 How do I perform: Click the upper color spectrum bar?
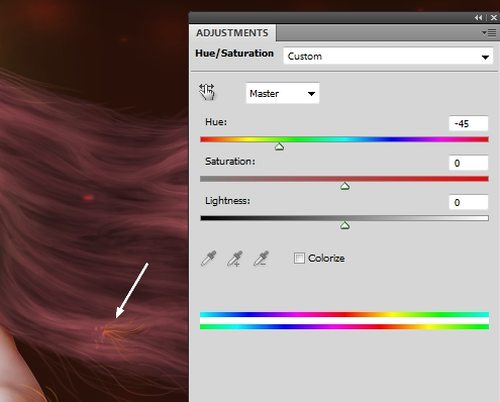pos(344,314)
